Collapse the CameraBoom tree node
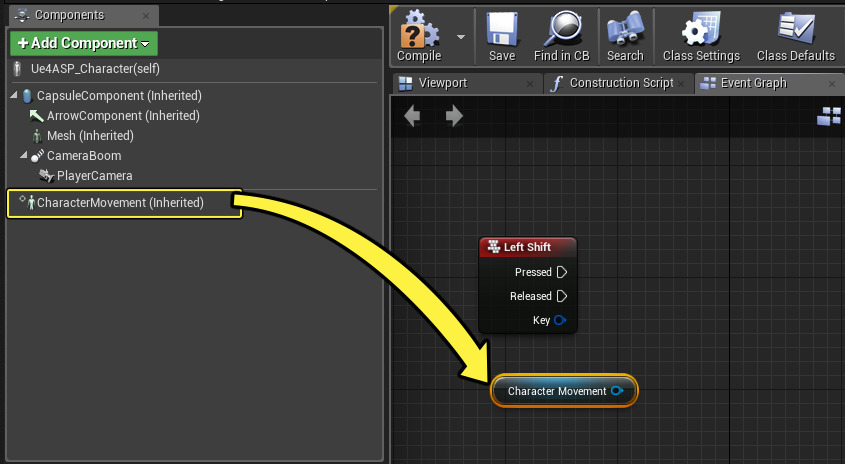The height and width of the screenshot is (464, 845). [x=24, y=155]
